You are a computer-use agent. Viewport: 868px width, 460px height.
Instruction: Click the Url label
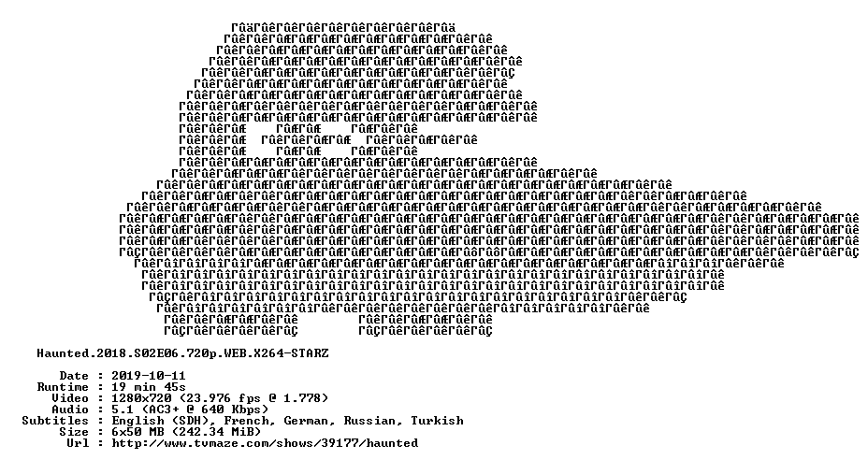click(x=78, y=443)
